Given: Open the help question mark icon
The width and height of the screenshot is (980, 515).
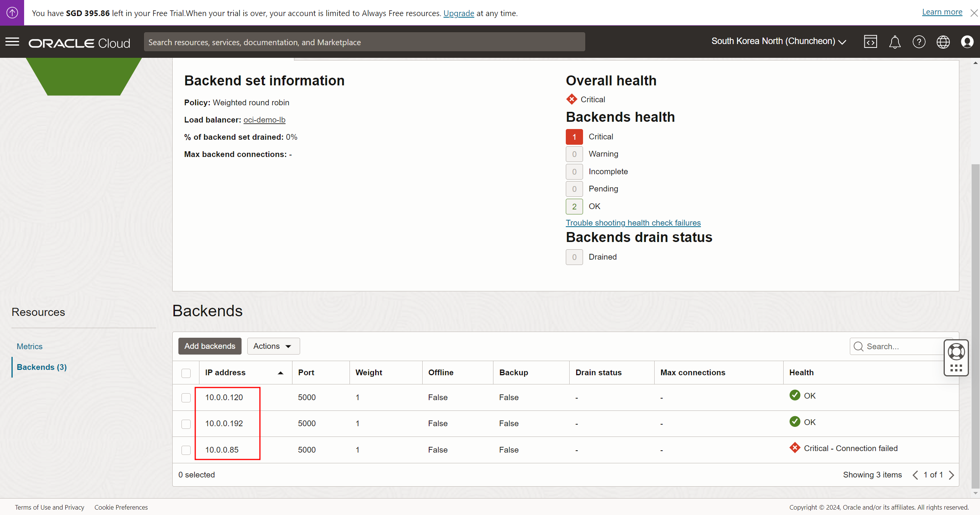Looking at the screenshot, I should (919, 42).
